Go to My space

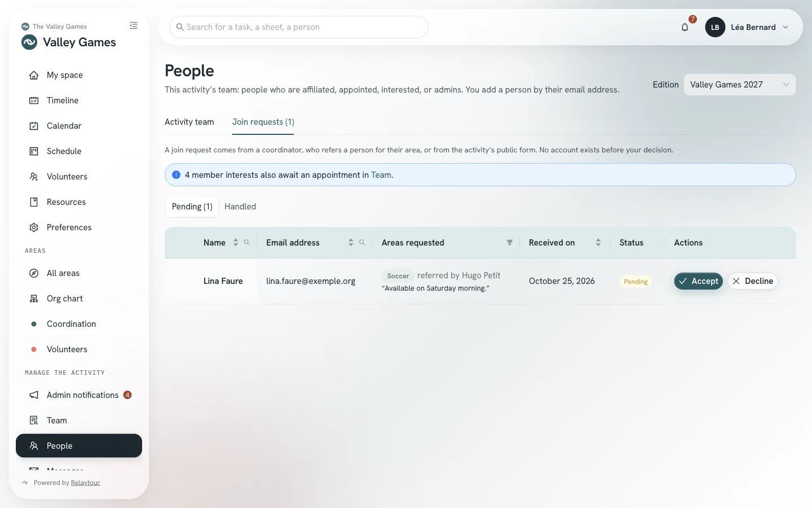tap(79, 75)
